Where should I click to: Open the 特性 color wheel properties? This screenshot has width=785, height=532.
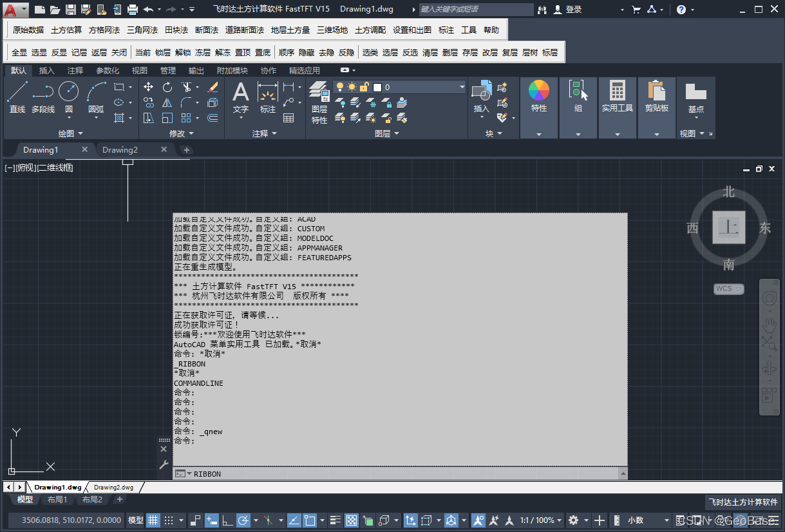[539, 97]
